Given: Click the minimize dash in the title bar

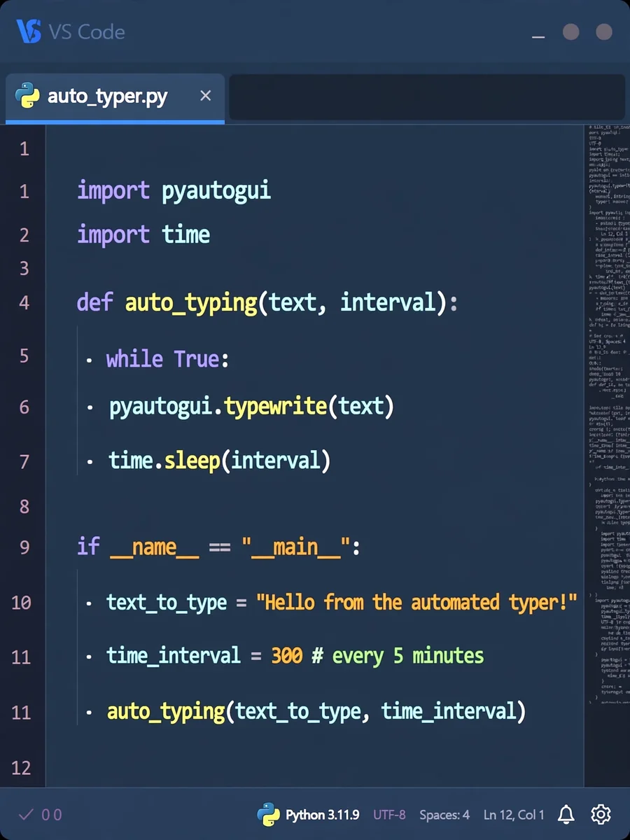Looking at the screenshot, I should [x=538, y=36].
